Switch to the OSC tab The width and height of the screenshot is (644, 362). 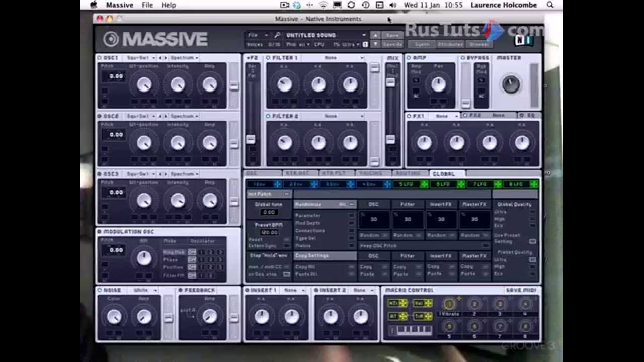[x=261, y=173]
